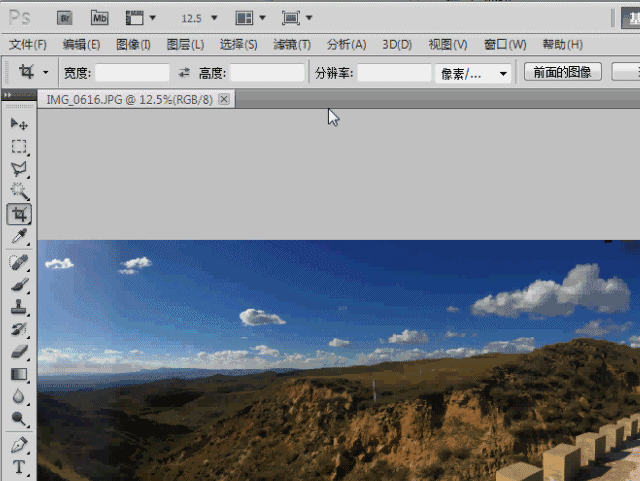Select the Clone Stamp tool
The height and width of the screenshot is (481, 640).
19,307
